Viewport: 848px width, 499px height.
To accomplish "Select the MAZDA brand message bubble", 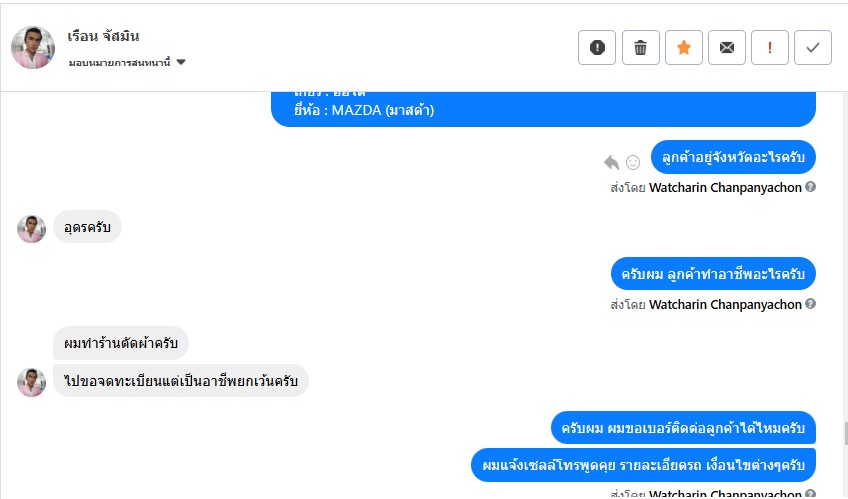I will pyautogui.click(x=543, y=110).
